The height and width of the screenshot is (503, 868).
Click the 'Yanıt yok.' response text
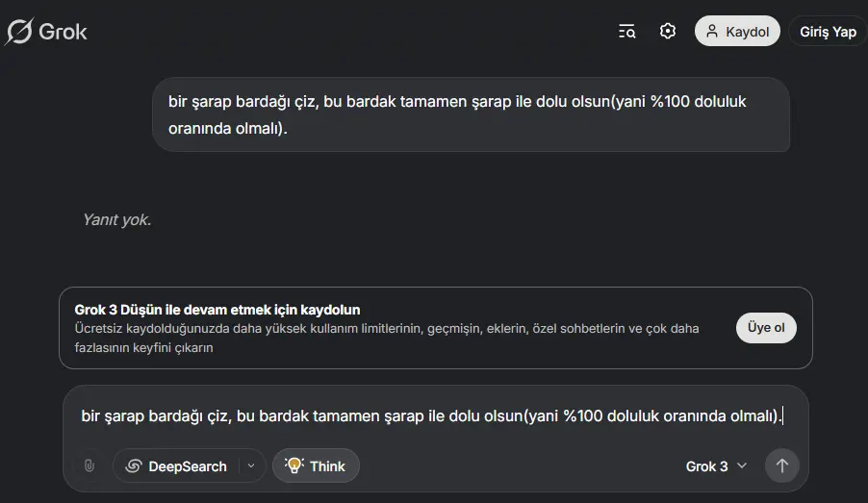click(116, 219)
